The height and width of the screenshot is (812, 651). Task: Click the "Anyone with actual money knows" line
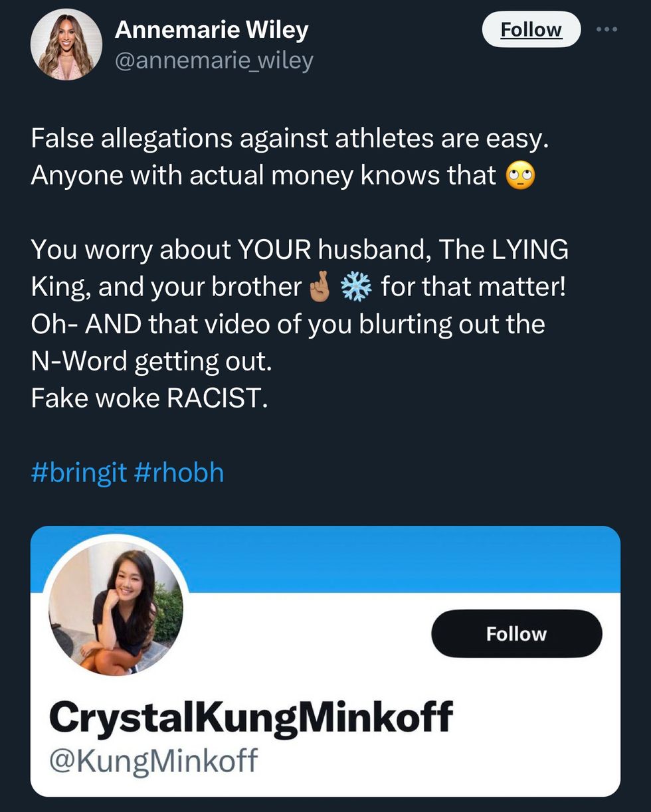click(x=263, y=175)
